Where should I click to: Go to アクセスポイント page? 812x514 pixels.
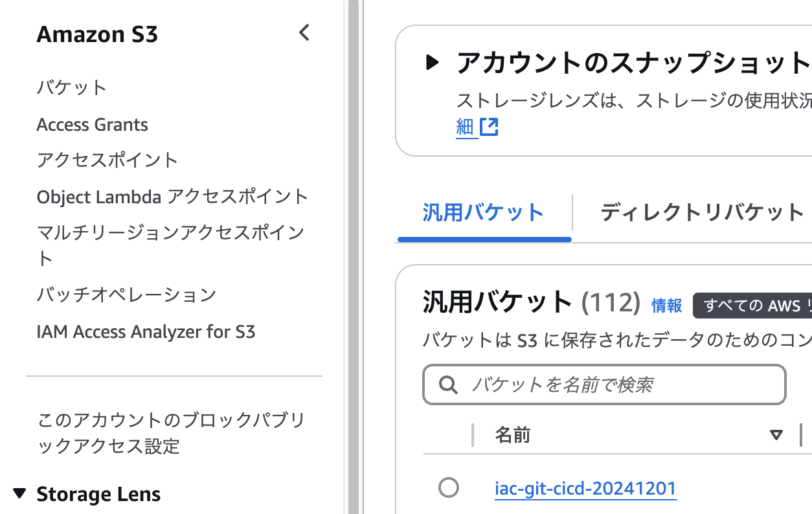107,160
